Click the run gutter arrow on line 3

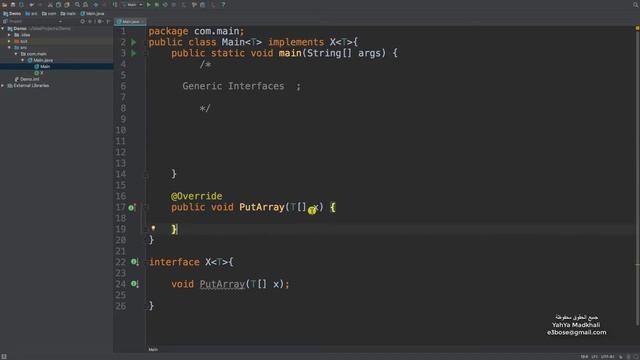pos(133,53)
